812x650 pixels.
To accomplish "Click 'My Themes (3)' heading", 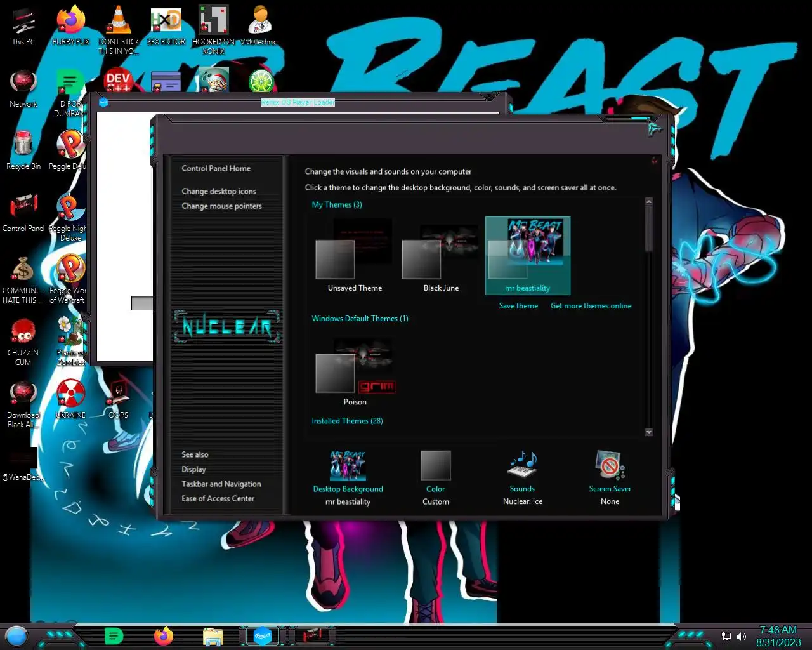I will (337, 205).
